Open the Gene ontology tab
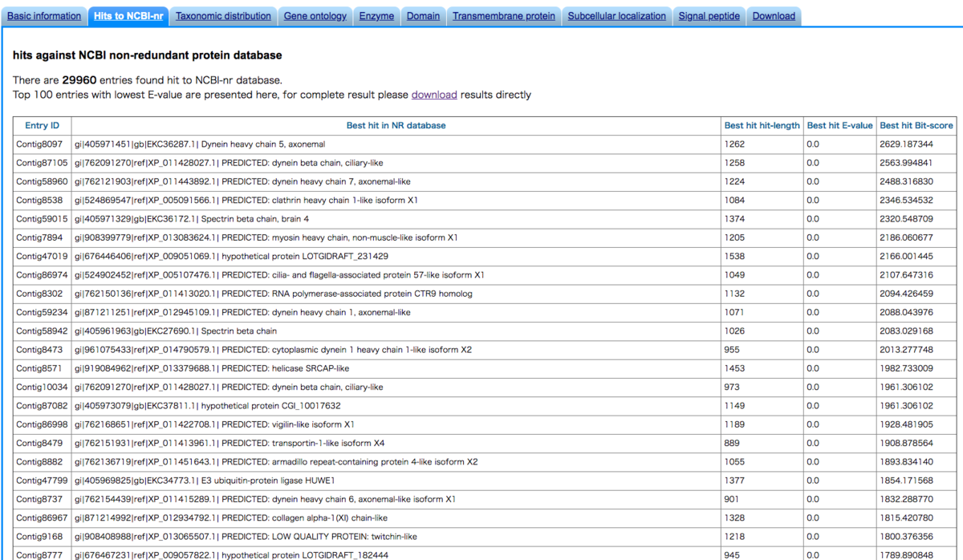Image resolution: width=963 pixels, height=560 pixels. click(315, 16)
